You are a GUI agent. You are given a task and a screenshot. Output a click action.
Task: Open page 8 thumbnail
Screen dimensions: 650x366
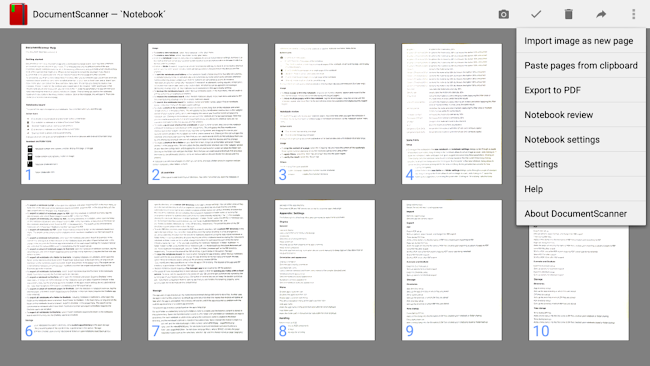point(325,270)
